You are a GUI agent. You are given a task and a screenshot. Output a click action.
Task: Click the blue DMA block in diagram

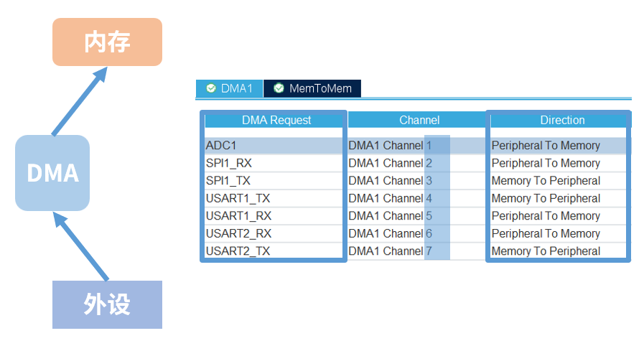[52, 173]
